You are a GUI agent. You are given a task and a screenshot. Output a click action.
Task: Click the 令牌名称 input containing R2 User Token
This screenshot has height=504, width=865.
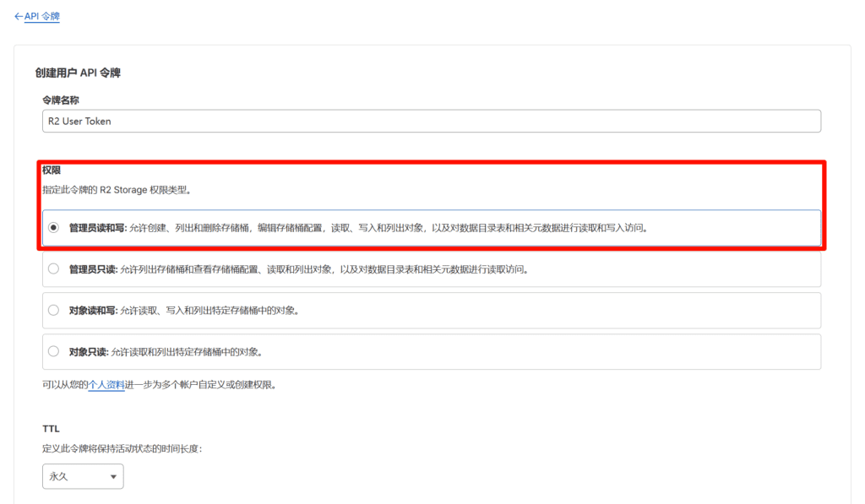(x=431, y=121)
